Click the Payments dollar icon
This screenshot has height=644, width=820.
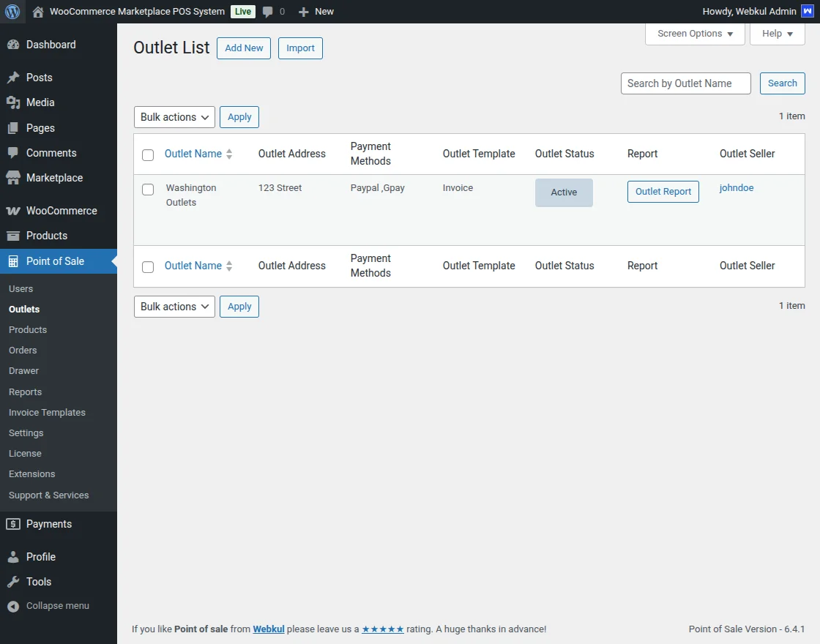[x=13, y=524]
